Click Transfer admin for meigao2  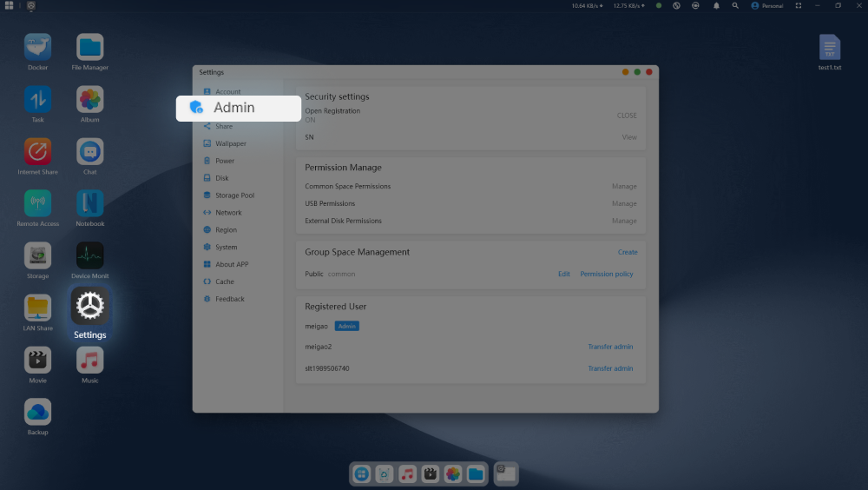pyautogui.click(x=610, y=347)
